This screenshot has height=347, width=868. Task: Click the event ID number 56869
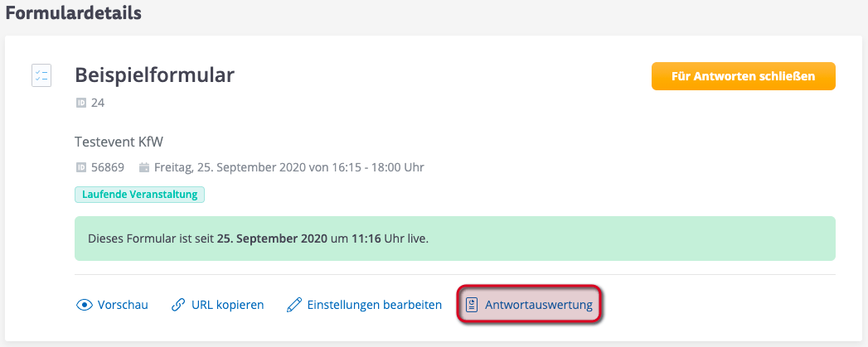click(108, 167)
